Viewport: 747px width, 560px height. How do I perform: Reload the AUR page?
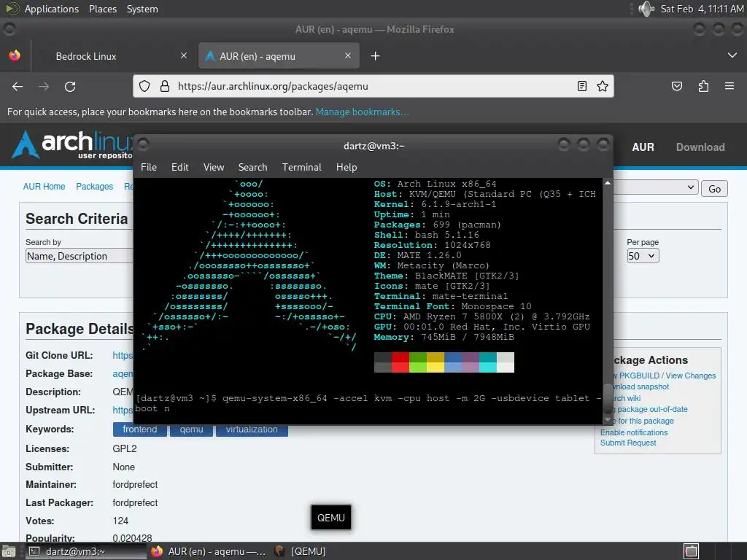pos(70,87)
